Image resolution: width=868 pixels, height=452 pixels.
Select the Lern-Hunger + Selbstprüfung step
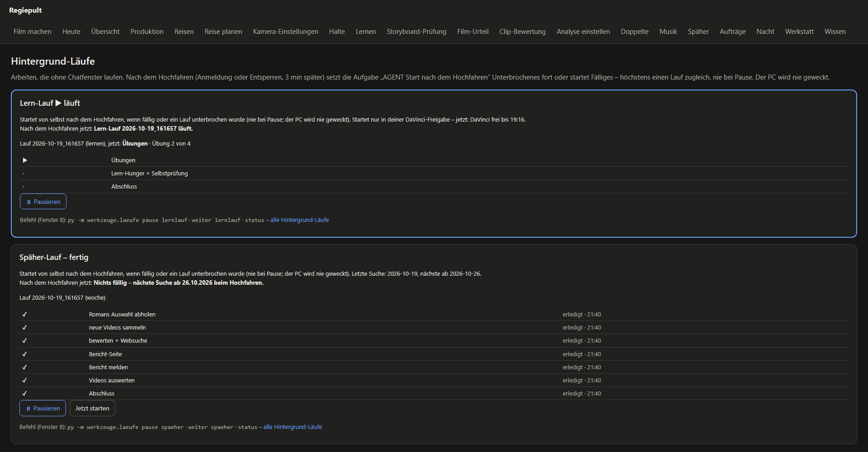(150, 174)
